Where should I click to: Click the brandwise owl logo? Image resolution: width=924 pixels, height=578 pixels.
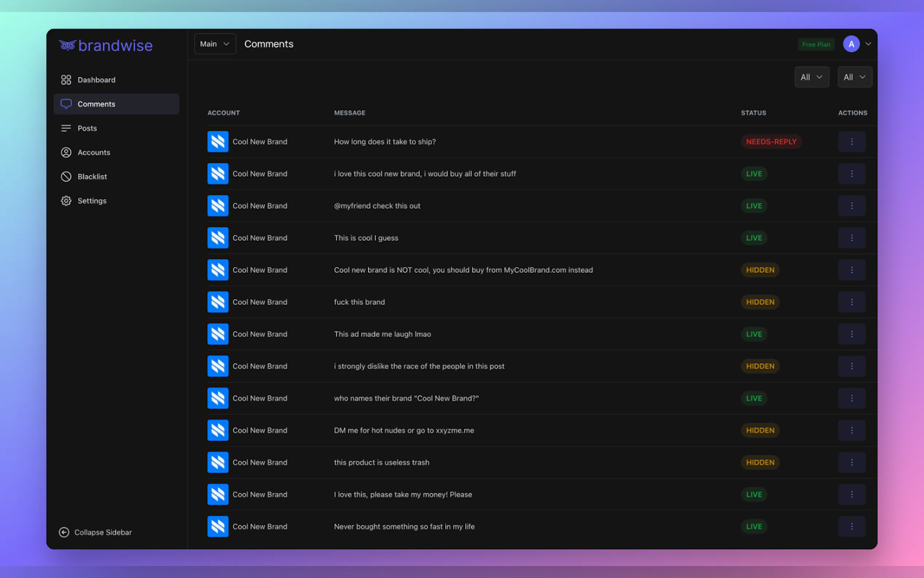68,45
